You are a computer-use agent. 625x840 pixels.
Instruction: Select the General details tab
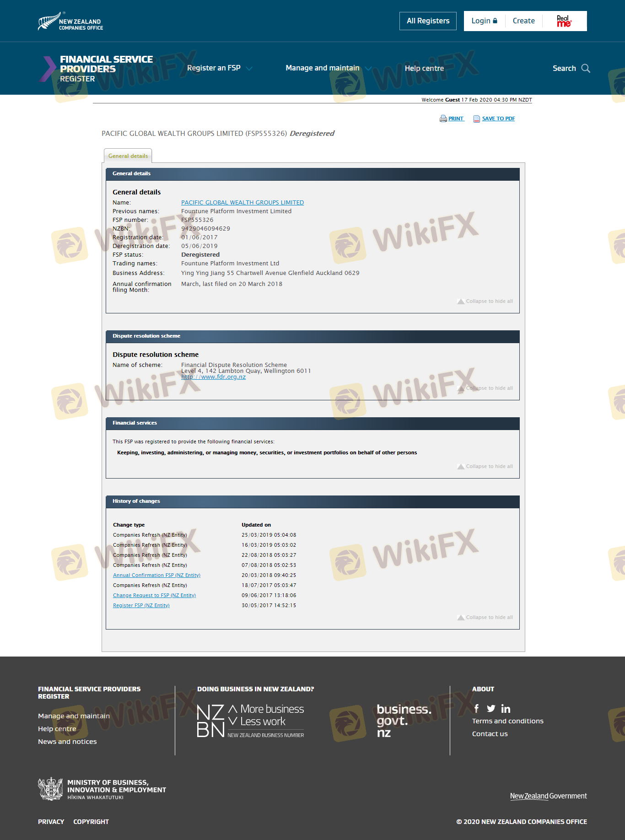(128, 156)
